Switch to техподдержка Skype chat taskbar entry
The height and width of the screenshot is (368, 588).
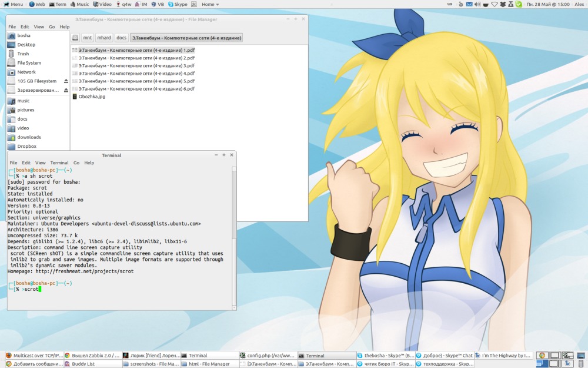445,364
